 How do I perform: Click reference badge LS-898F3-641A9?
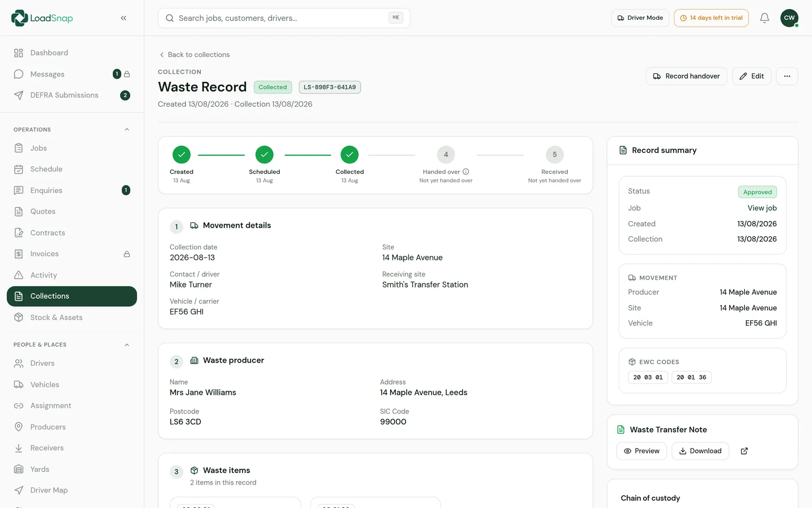click(330, 87)
